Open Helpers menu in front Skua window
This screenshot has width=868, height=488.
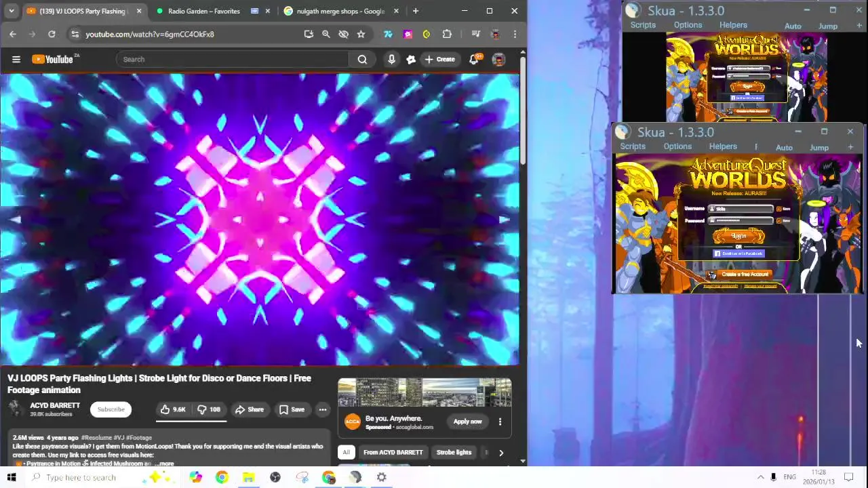coord(723,146)
